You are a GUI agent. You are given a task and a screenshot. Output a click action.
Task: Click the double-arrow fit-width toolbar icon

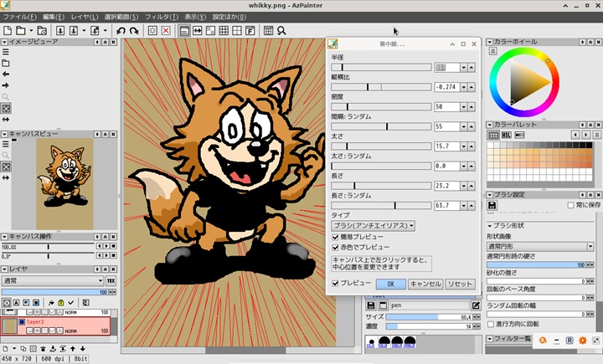(198, 30)
